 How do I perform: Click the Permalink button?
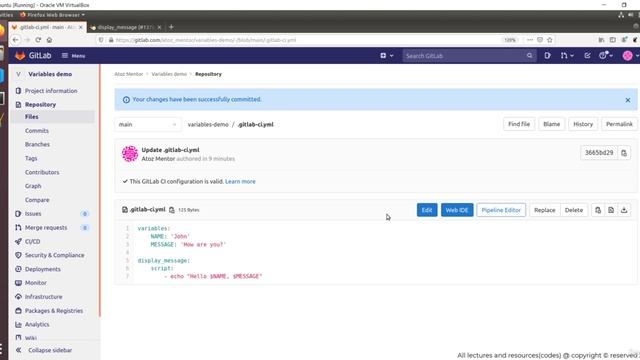[x=619, y=124]
